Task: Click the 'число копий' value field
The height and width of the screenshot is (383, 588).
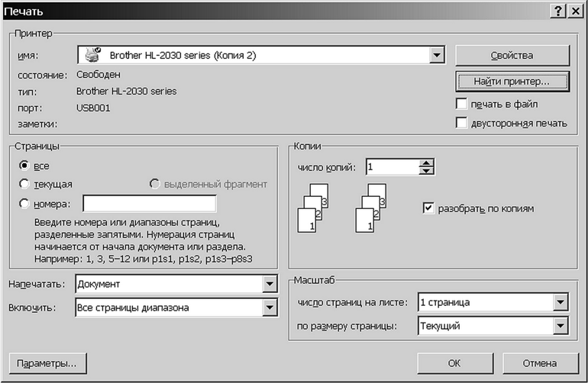Action: (393, 167)
